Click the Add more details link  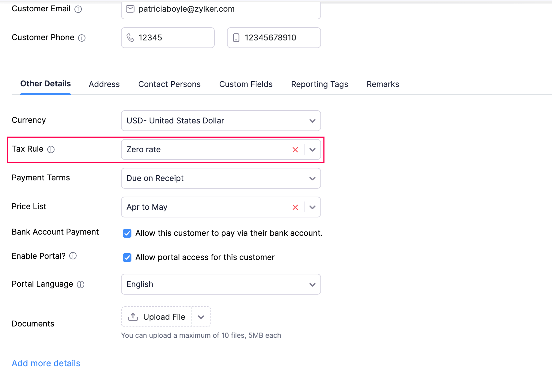(46, 363)
